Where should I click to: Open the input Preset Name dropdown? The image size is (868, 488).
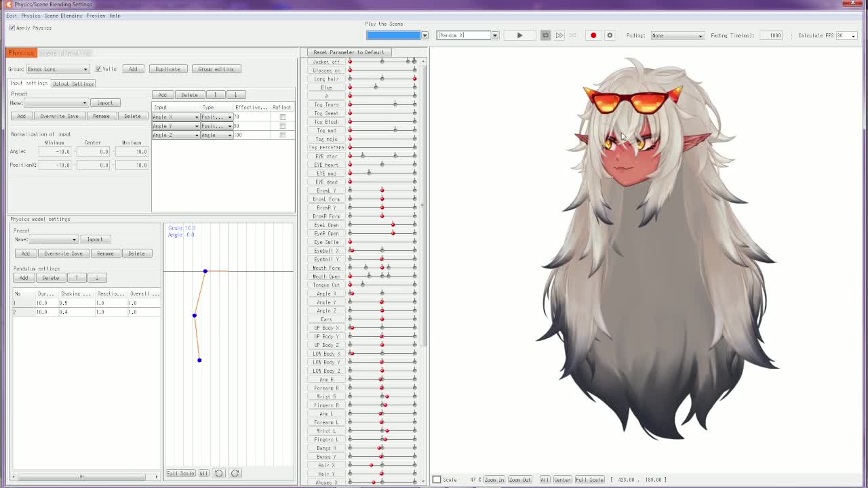56,103
